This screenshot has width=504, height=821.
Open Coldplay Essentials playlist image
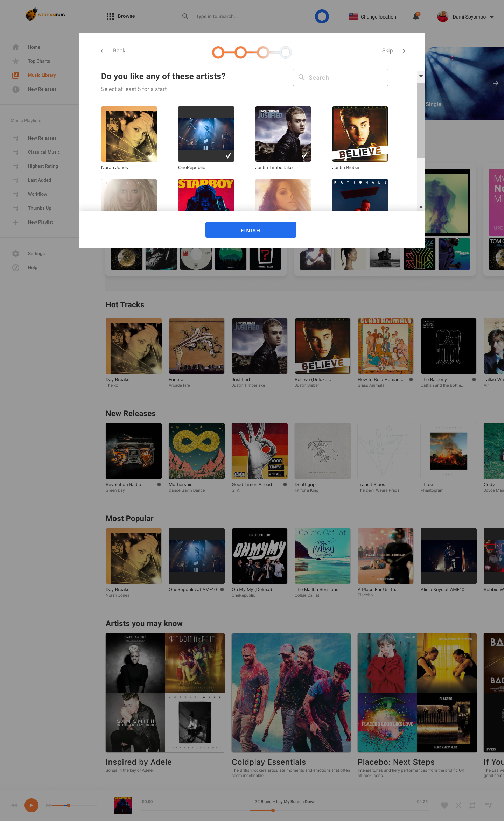291,693
